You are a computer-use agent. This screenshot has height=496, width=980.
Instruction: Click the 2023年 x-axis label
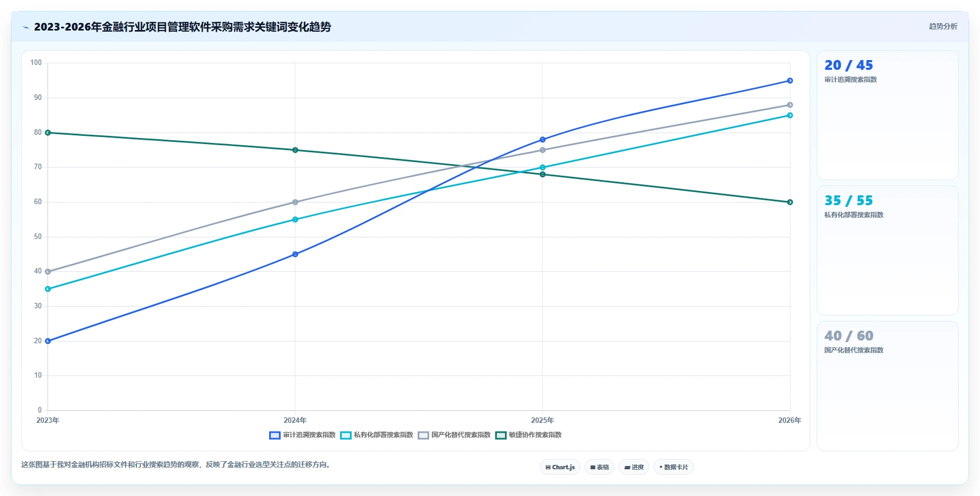[x=48, y=420]
